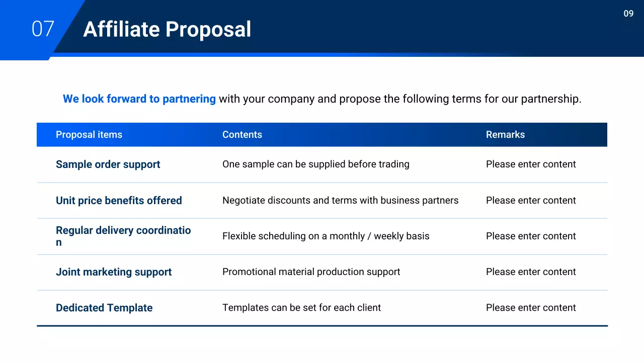The width and height of the screenshot is (644, 362).
Task: Select "Unit price benefits offered" row label
Action: click(x=119, y=201)
